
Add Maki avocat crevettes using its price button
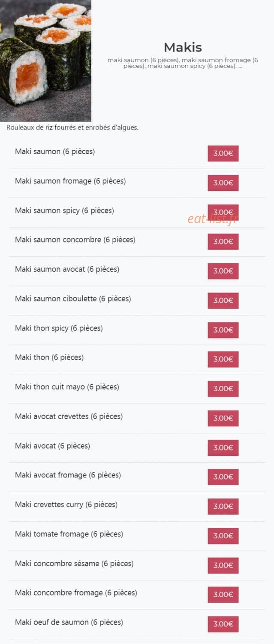pos(223,418)
